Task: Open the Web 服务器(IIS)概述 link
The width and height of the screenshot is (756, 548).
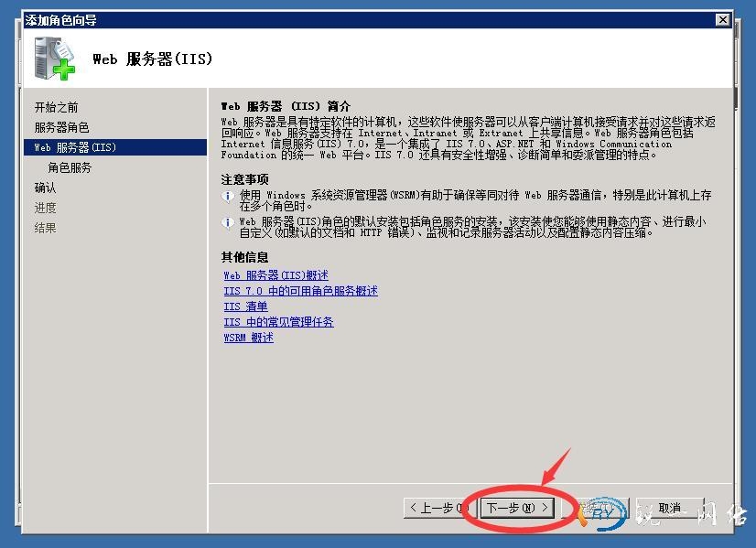Action: (275, 275)
